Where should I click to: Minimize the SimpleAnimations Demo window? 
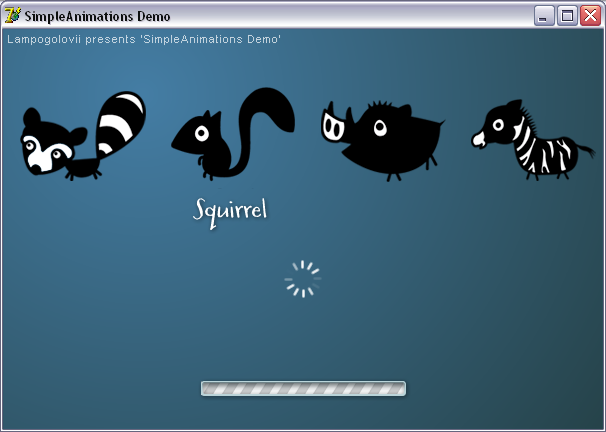tap(544, 16)
